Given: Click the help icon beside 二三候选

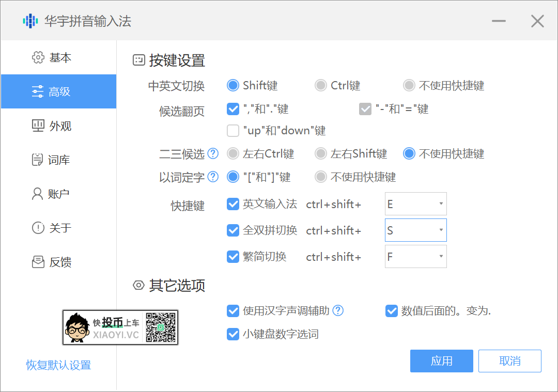Looking at the screenshot, I should coord(213,154).
